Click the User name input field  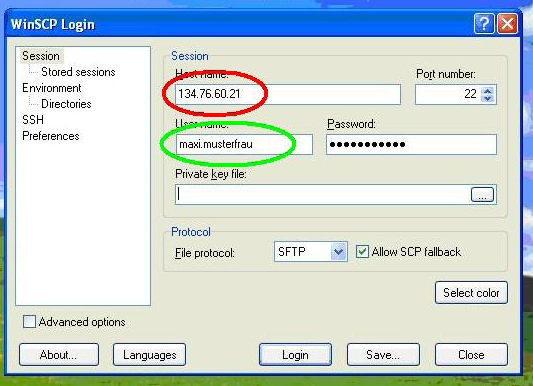(x=244, y=144)
